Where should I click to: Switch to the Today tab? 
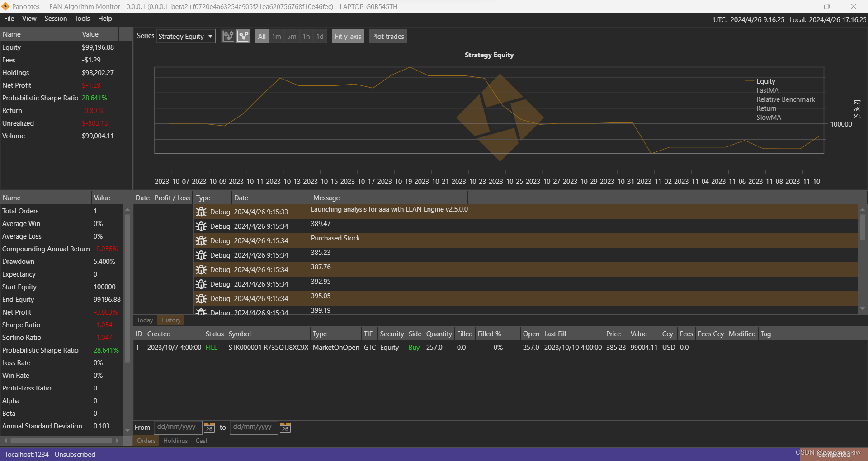145,320
